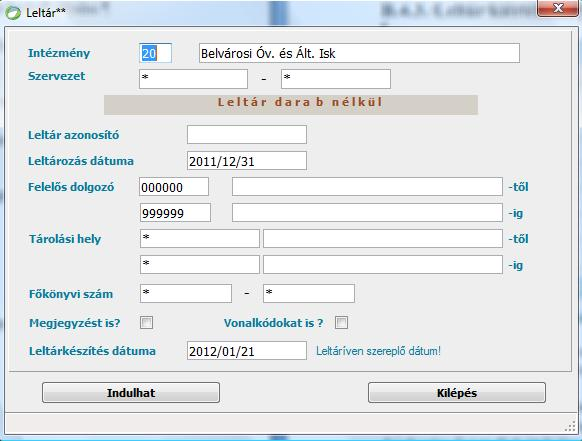Click the Főkönyvi szám label
Screen dimensions: 582x441
click(x=71, y=294)
